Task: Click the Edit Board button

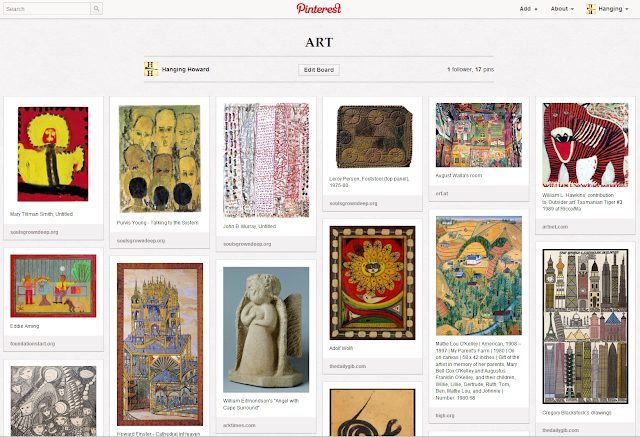Action: (319, 70)
